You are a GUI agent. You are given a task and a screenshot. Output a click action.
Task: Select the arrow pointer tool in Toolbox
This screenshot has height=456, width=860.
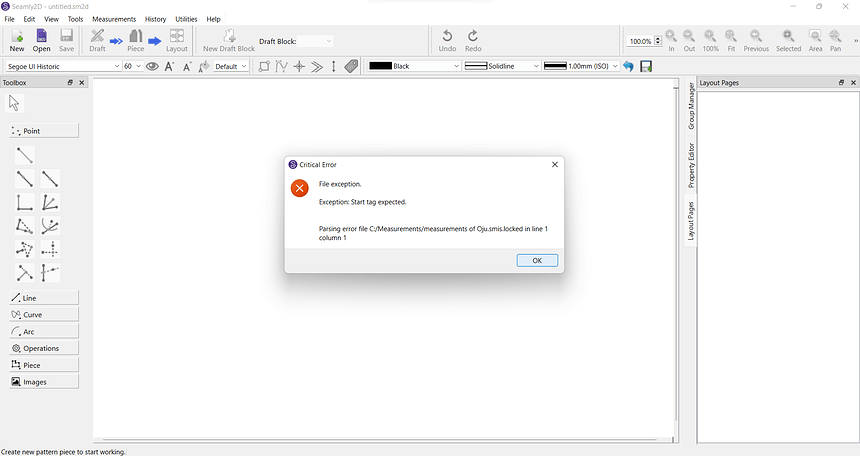click(14, 103)
